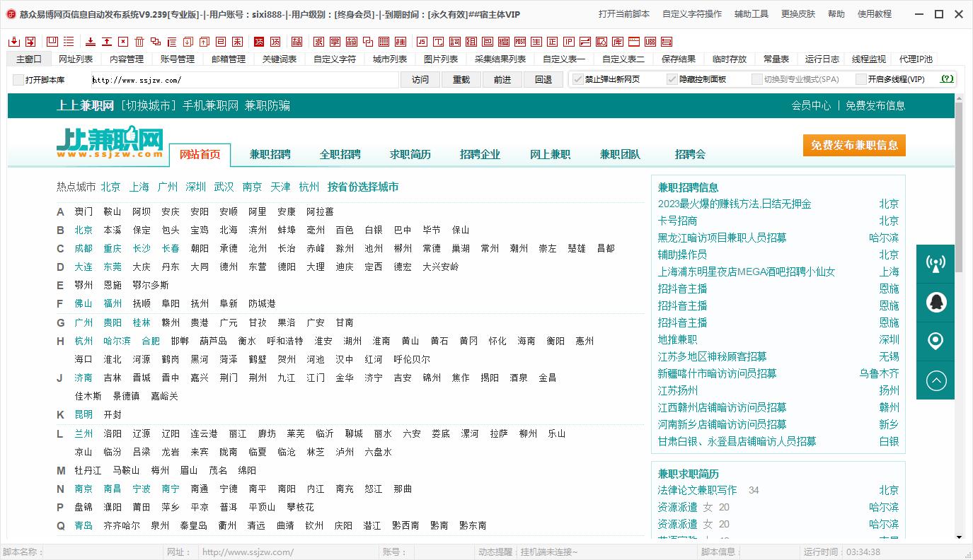This screenshot has height=560, width=973.
Task: Click the scrollbar down arrow
Action: (x=959, y=537)
